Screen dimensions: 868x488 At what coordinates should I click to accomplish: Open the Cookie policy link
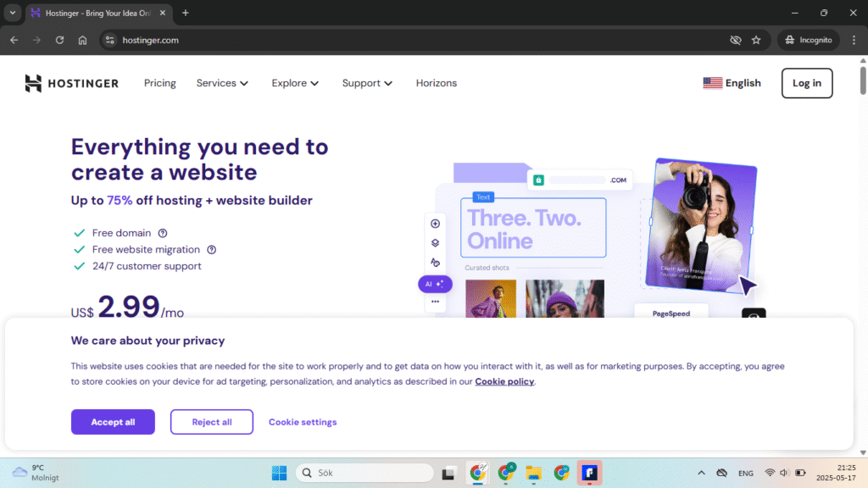(x=504, y=381)
